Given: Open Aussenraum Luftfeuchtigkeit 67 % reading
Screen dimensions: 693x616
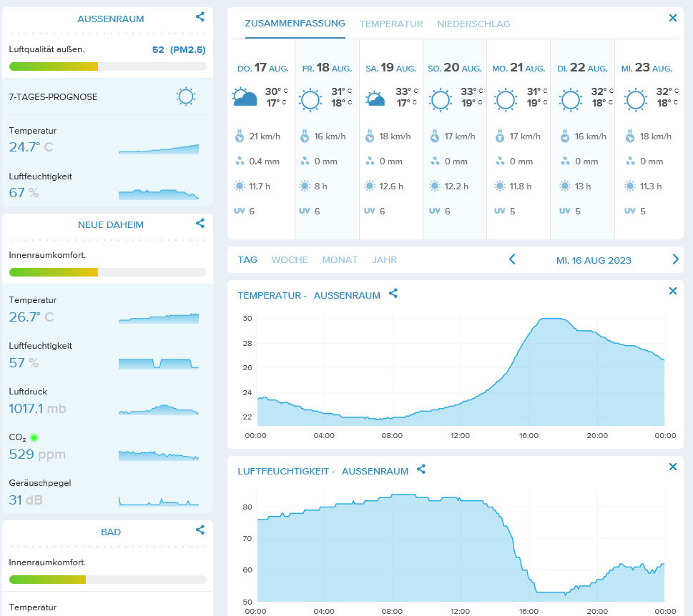Looking at the screenshot, I should pyautogui.click(x=24, y=192).
